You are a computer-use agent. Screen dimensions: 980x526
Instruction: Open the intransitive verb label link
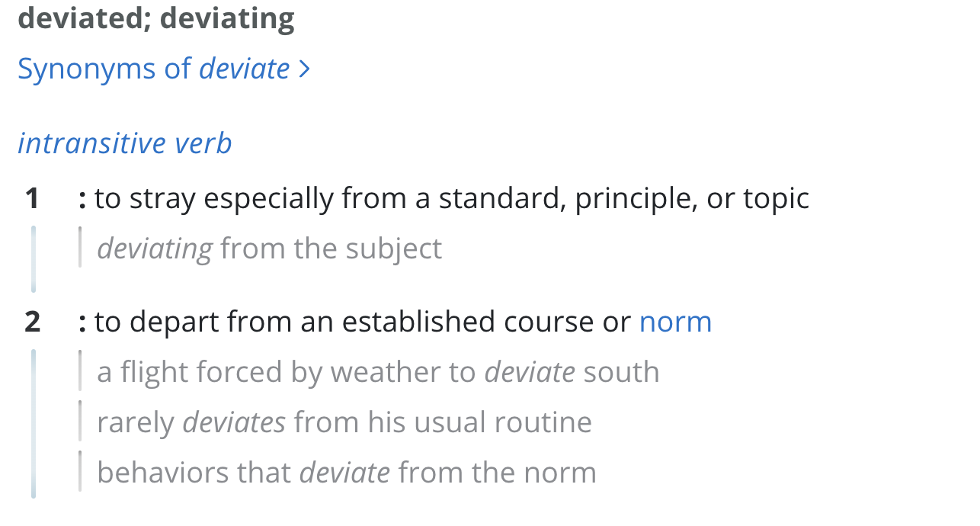pos(125,143)
